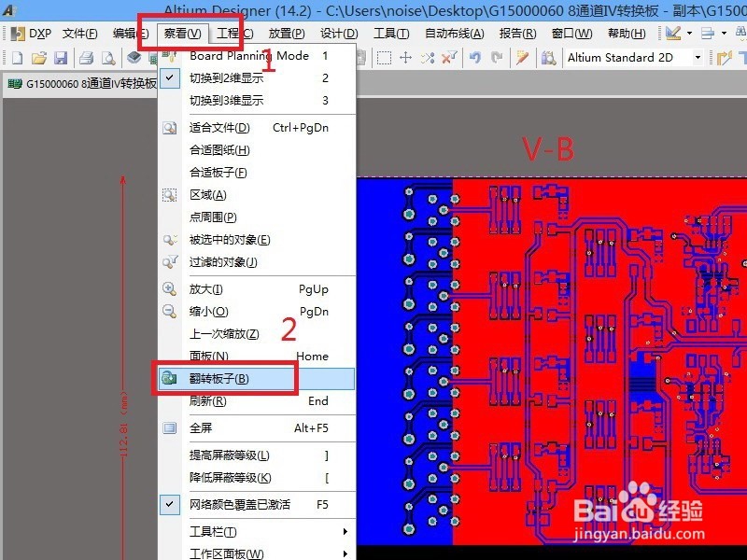Open the 自动布线(A) menu

(454, 34)
